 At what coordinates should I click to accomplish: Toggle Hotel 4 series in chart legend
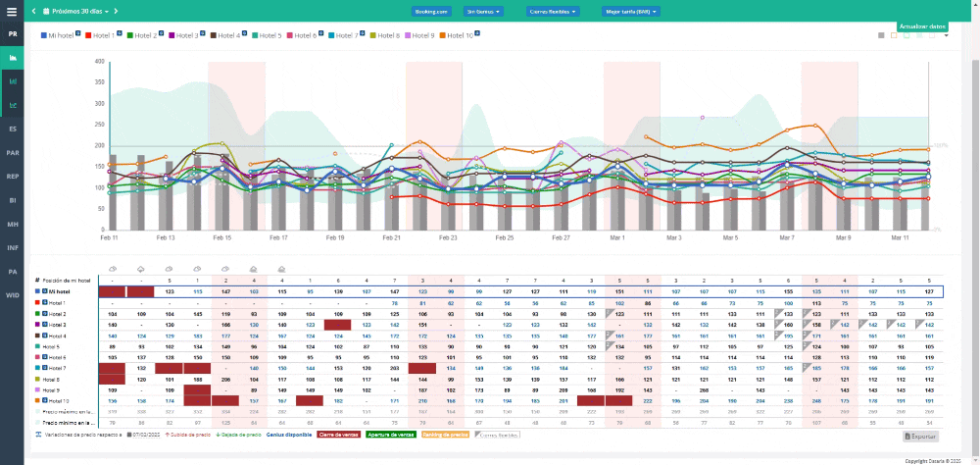point(225,35)
